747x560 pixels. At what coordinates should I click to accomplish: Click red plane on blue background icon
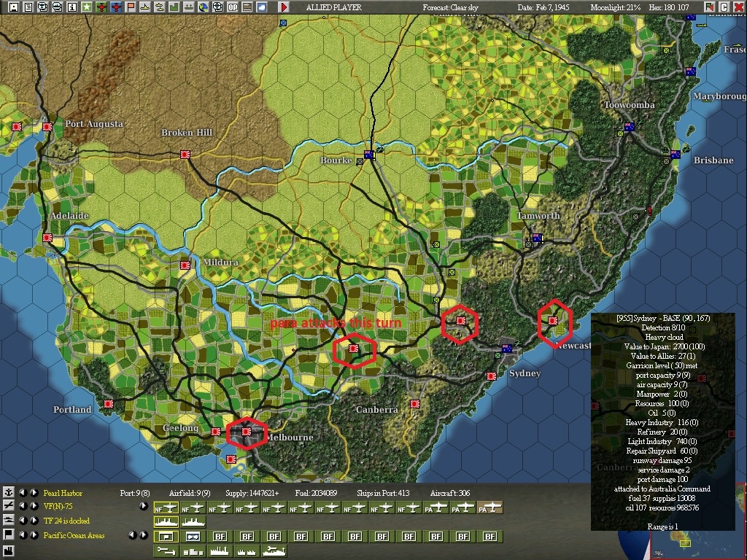click(x=116, y=7)
